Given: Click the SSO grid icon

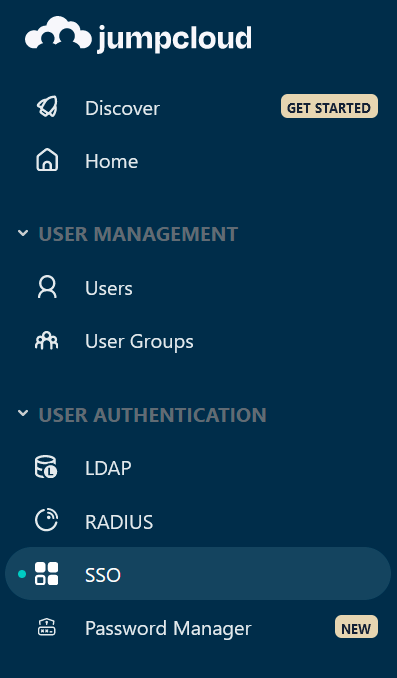Looking at the screenshot, I should coord(46,574).
